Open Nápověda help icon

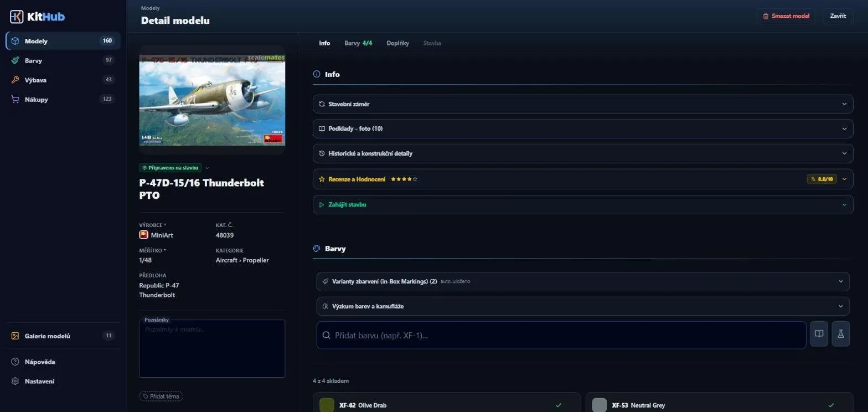(15, 362)
